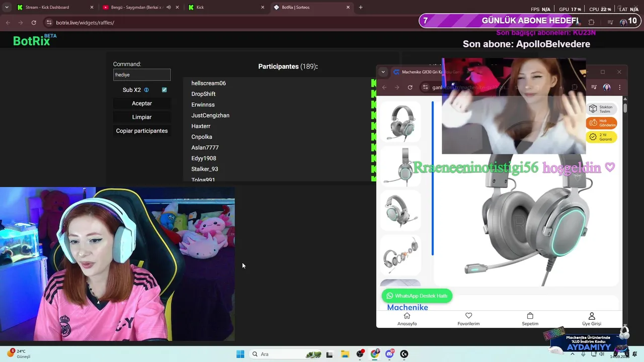This screenshot has height=362, width=644.
Task: Open Logitech G HUB from taskbar
Action: click(x=404, y=354)
